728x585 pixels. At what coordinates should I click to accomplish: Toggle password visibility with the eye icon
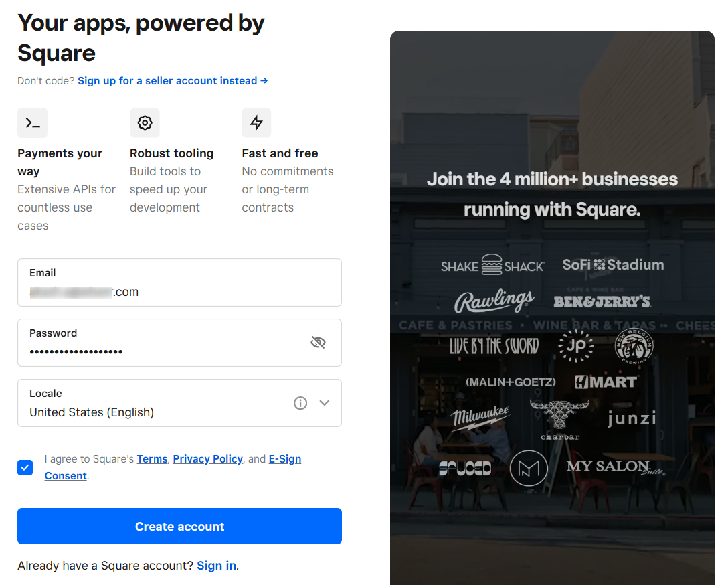318,343
